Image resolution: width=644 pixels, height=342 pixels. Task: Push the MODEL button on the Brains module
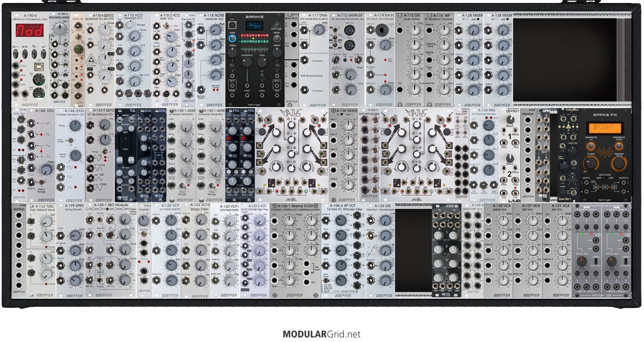(277, 38)
